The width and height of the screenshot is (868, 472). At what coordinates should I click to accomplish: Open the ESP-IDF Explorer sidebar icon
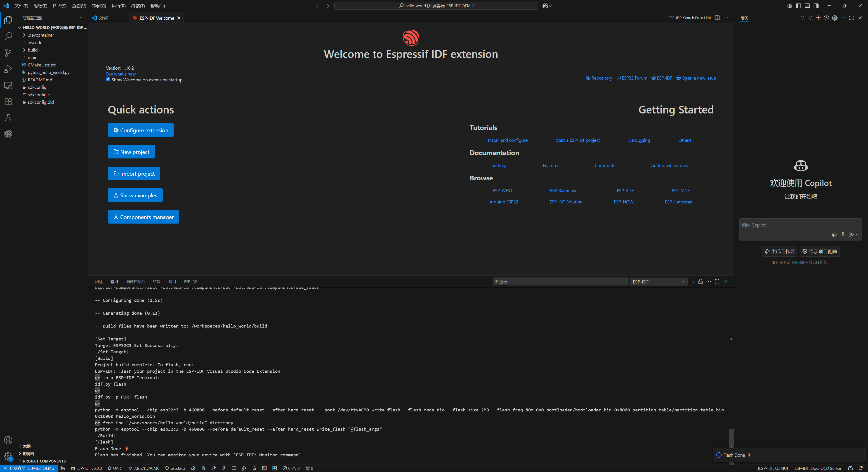(8, 134)
